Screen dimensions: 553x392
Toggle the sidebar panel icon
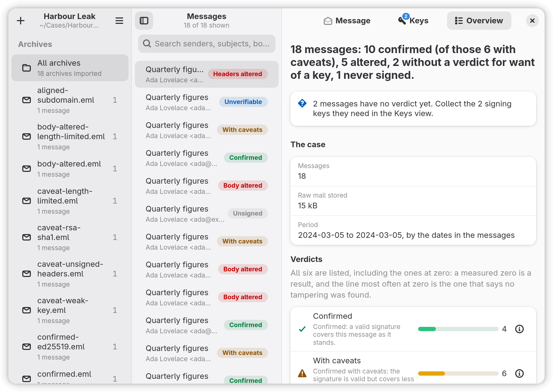(144, 21)
